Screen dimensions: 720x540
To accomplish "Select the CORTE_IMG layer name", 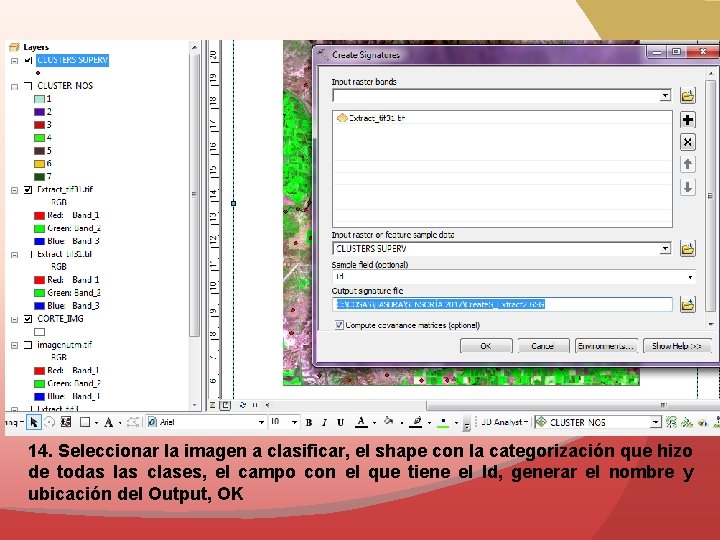I will 61,319.
